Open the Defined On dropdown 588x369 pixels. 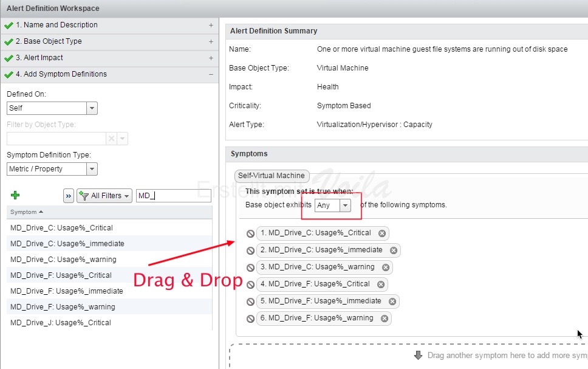[x=92, y=108]
